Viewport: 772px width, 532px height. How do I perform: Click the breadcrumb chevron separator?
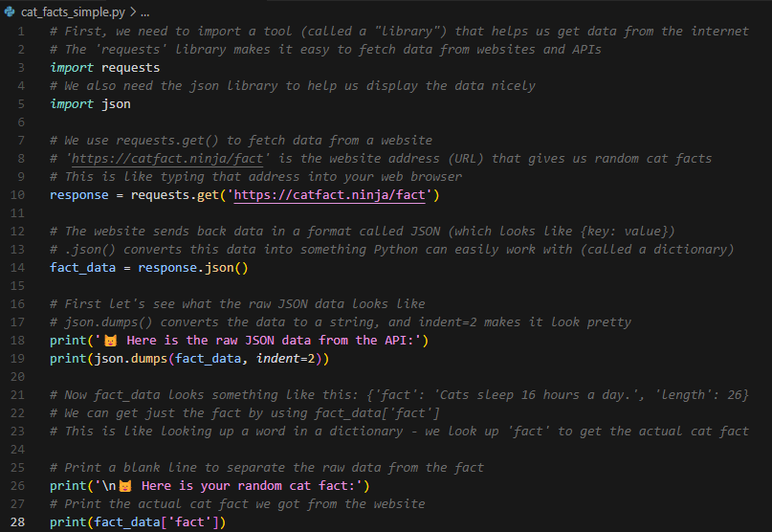click(x=133, y=11)
